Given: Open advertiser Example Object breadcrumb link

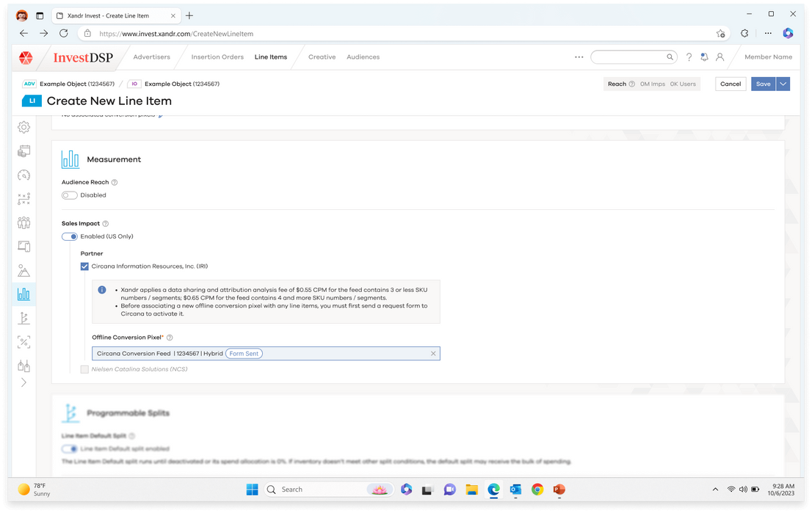Looking at the screenshot, I should click(x=77, y=84).
